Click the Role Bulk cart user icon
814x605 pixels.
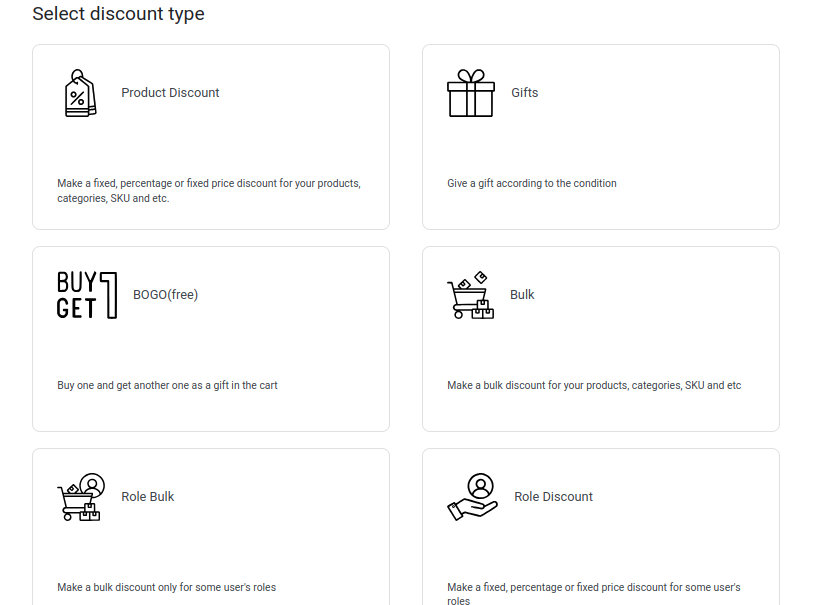[80, 497]
